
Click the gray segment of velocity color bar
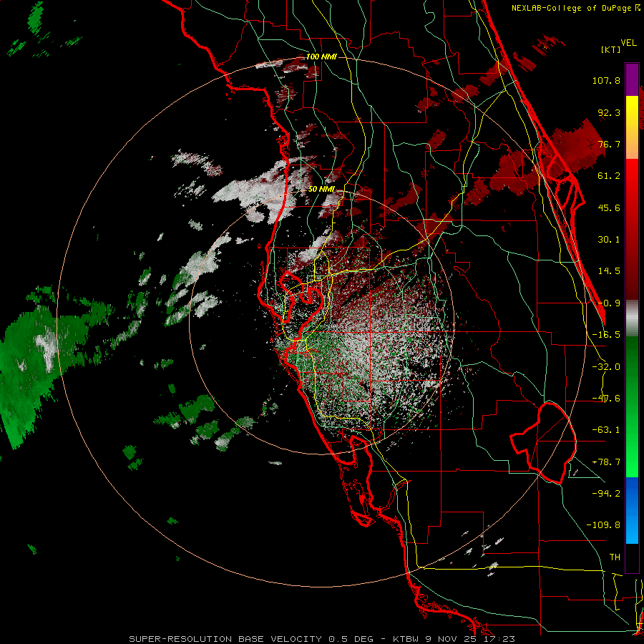pyautogui.click(x=632, y=318)
